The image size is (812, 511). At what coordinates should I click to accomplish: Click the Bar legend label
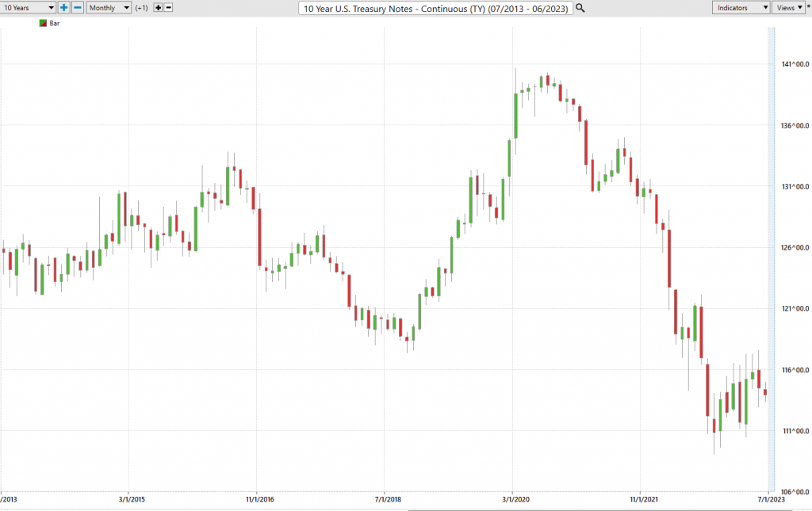tap(55, 23)
